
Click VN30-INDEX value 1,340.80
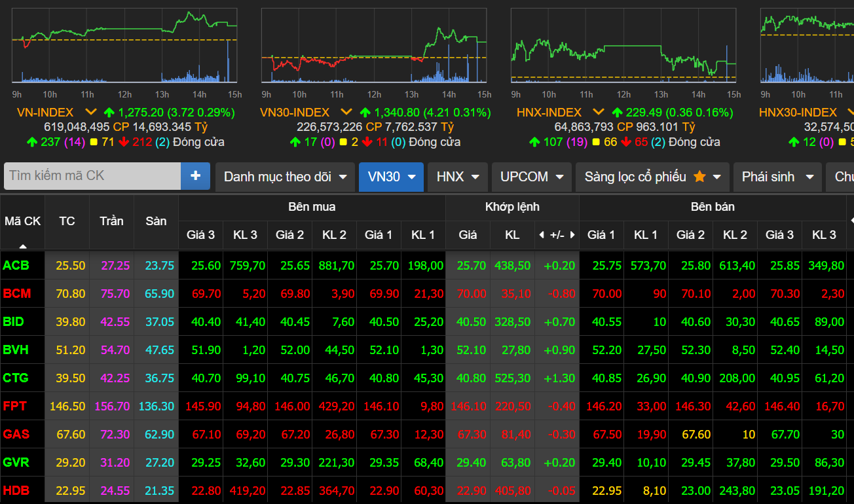point(396,113)
